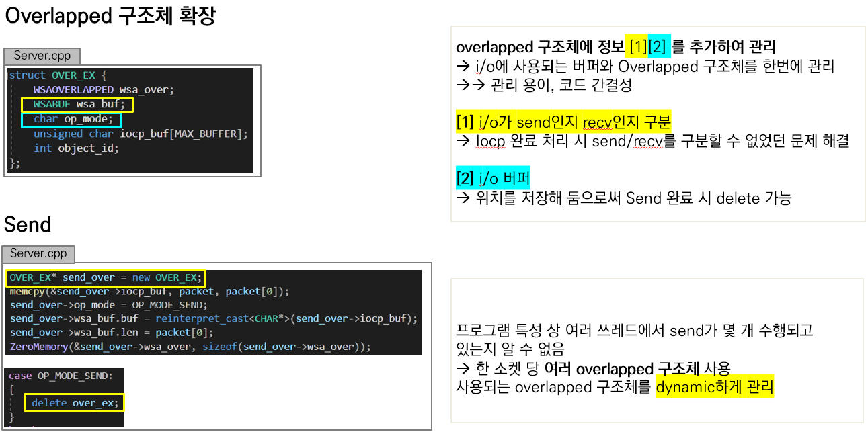Select the Server.cpp label above struct OVER_EX code
Image resolution: width=868 pixels, height=432 pixels.
point(42,56)
